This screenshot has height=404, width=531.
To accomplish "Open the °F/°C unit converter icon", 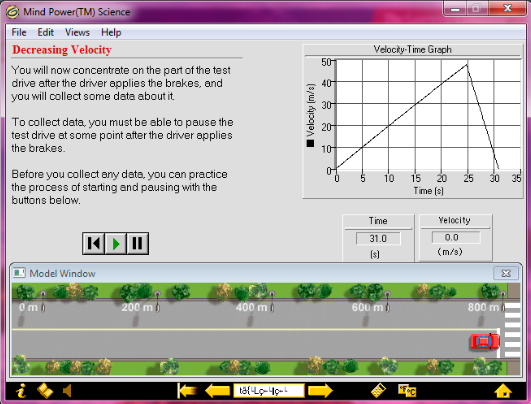I will [x=407, y=391].
